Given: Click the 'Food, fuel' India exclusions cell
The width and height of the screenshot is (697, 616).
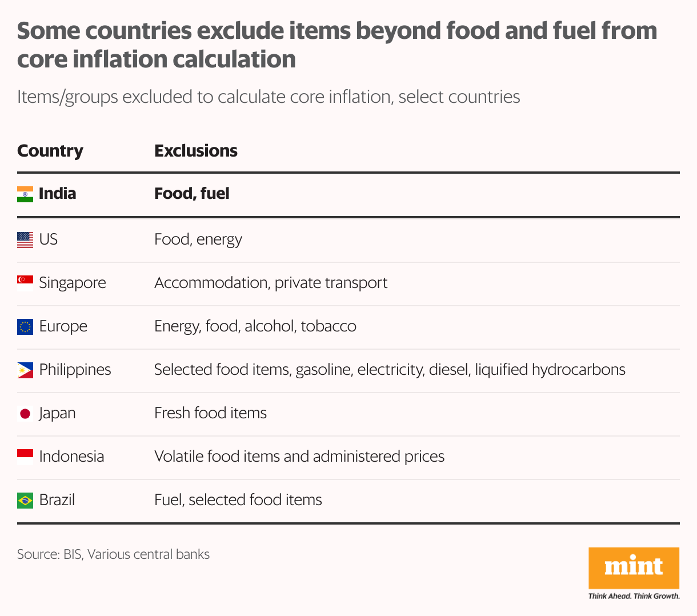Looking at the screenshot, I should [192, 194].
